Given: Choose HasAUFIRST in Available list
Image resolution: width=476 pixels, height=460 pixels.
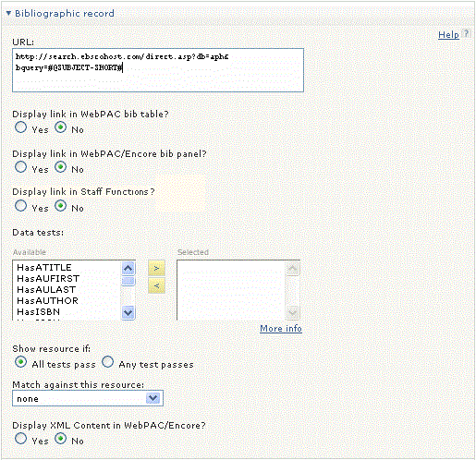Looking at the screenshot, I should coord(48,278).
